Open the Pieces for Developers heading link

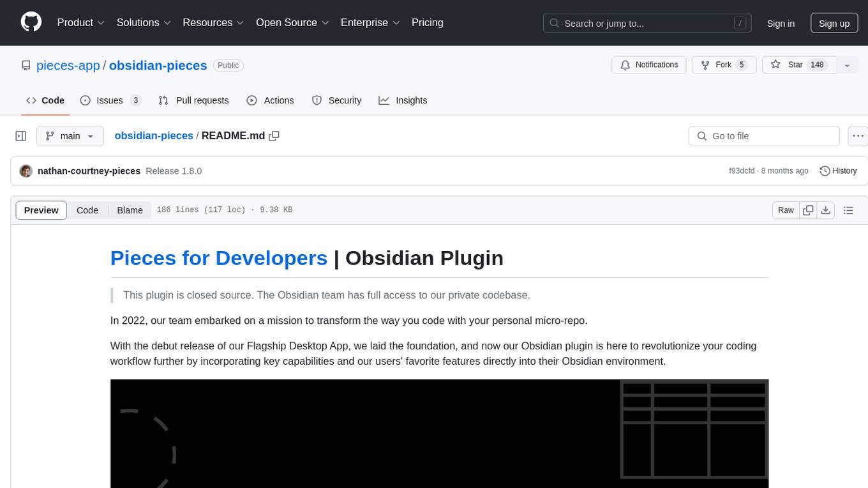(x=219, y=257)
